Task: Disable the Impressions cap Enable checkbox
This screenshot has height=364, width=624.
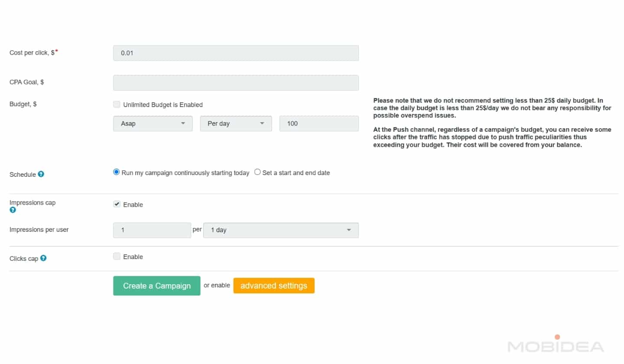Action: click(117, 205)
